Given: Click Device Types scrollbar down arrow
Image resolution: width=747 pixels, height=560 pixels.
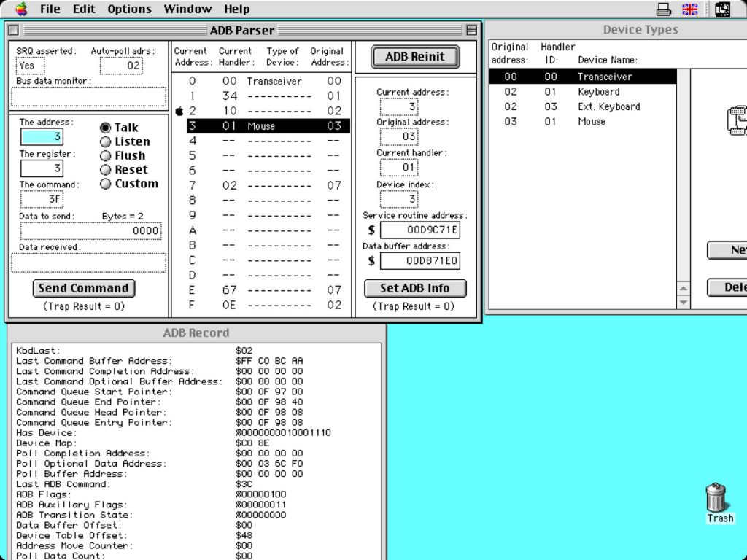Looking at the screenshot, I should [x=684, y=302].
